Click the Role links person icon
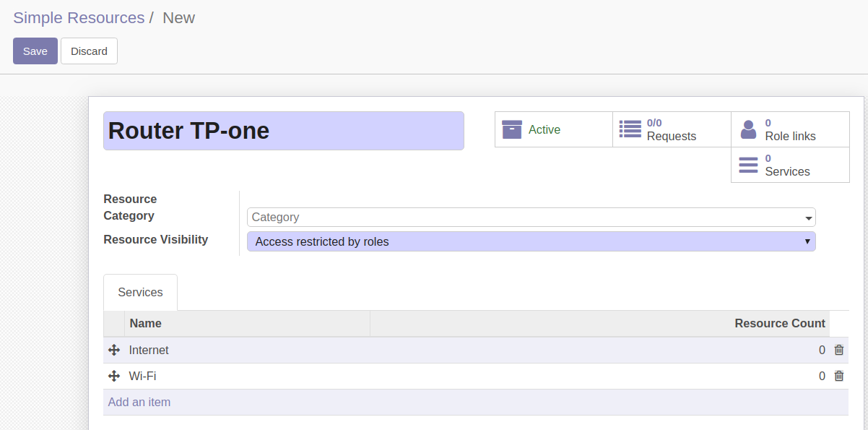 pyautogui.click(x=748, y=129)
